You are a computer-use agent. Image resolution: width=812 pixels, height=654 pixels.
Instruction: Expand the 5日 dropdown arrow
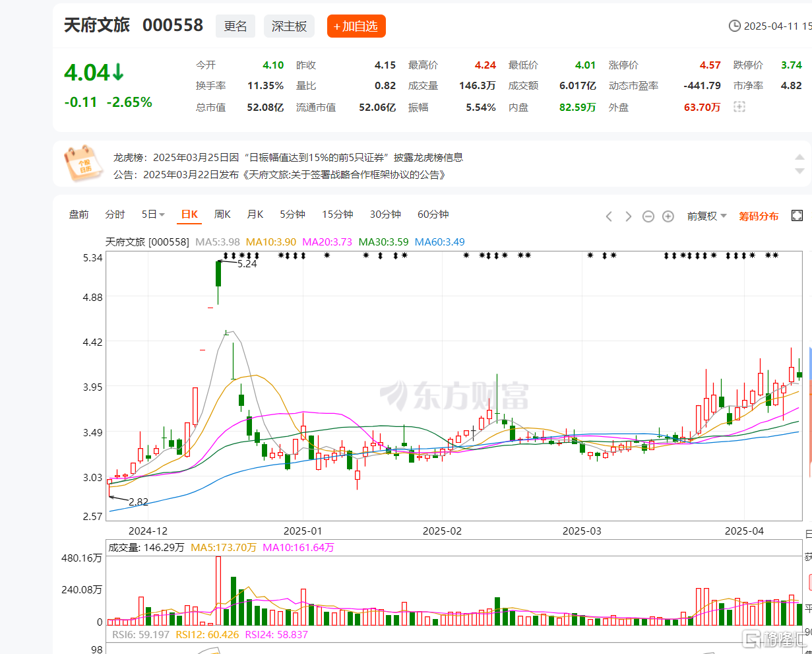tap(162, 215)
